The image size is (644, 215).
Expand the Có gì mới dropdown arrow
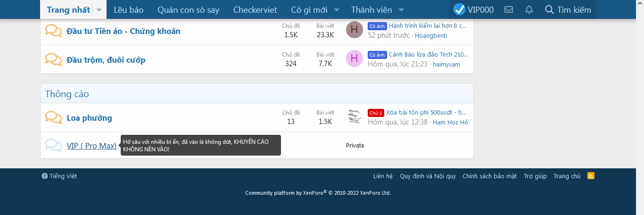[337, 9]
